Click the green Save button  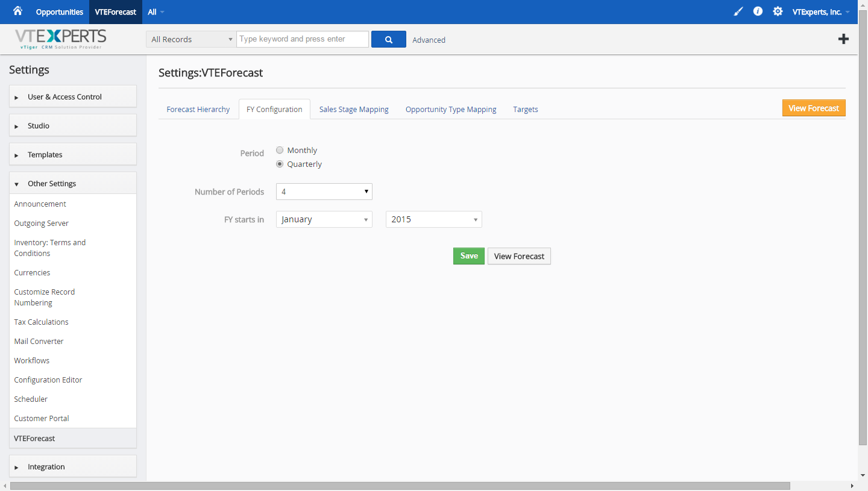click(469, 256)
